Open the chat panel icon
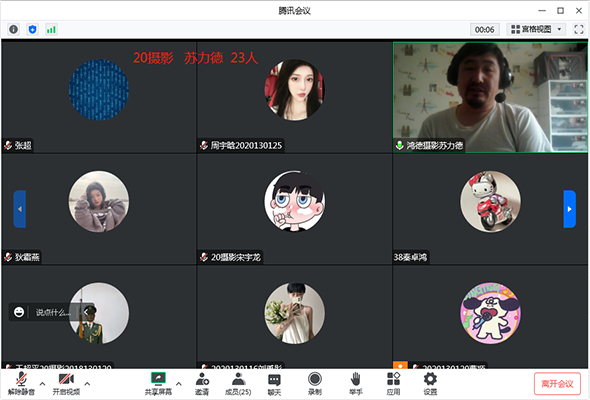The image size is (590, 400). pyautogui.click(x=274, y=383)
